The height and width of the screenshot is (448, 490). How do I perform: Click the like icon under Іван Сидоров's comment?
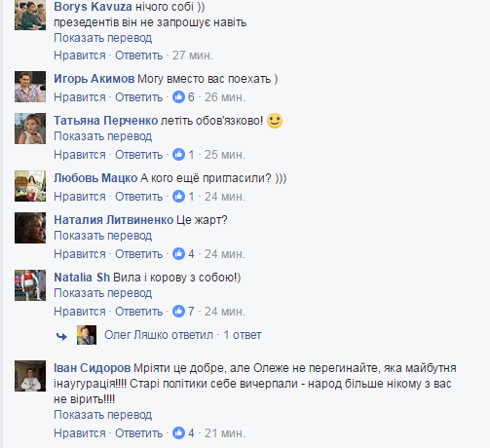(x=178, y=433)
